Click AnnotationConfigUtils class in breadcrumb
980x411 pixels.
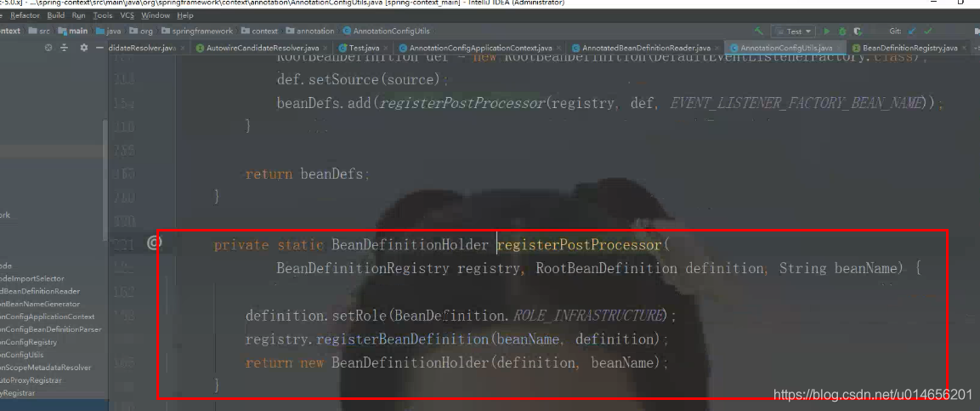click(386, 31)
